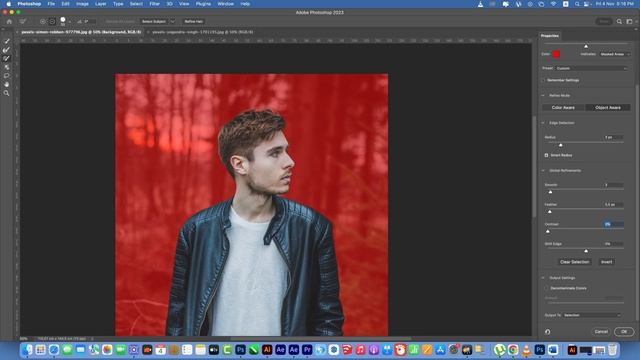Screen dimensions: 640x360
Task: Click the Cancel button
Action: pos(601,332)
